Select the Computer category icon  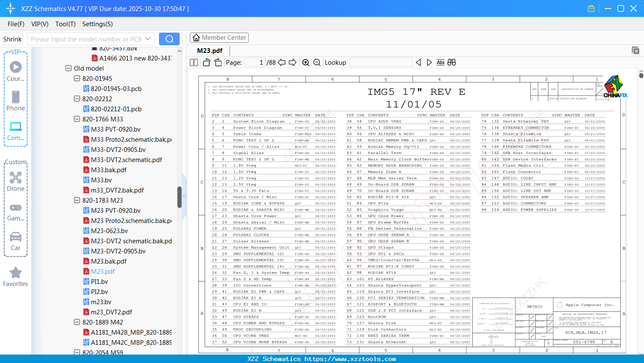[x=16, y=130]
